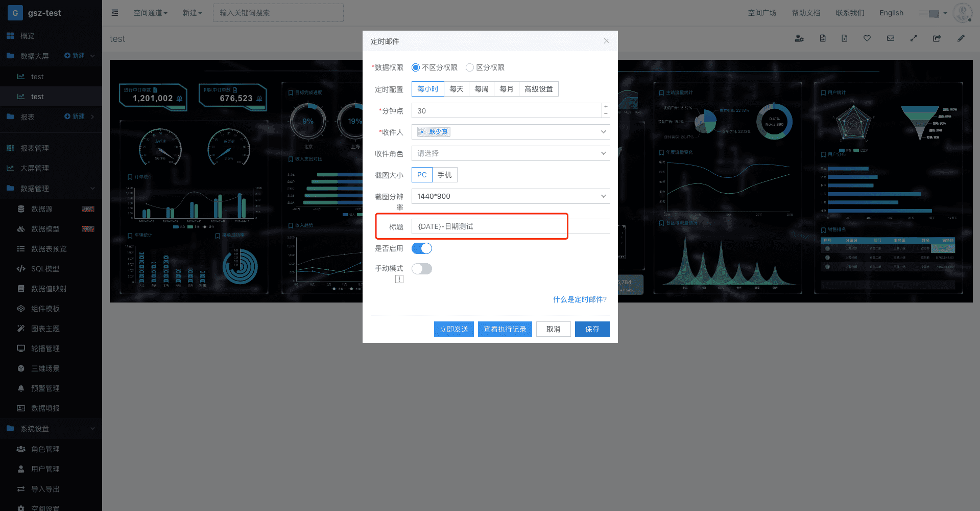Open the 什么是定时邮件? link
The height and width of the screenshot is (511, 980).
click(580, 299)
